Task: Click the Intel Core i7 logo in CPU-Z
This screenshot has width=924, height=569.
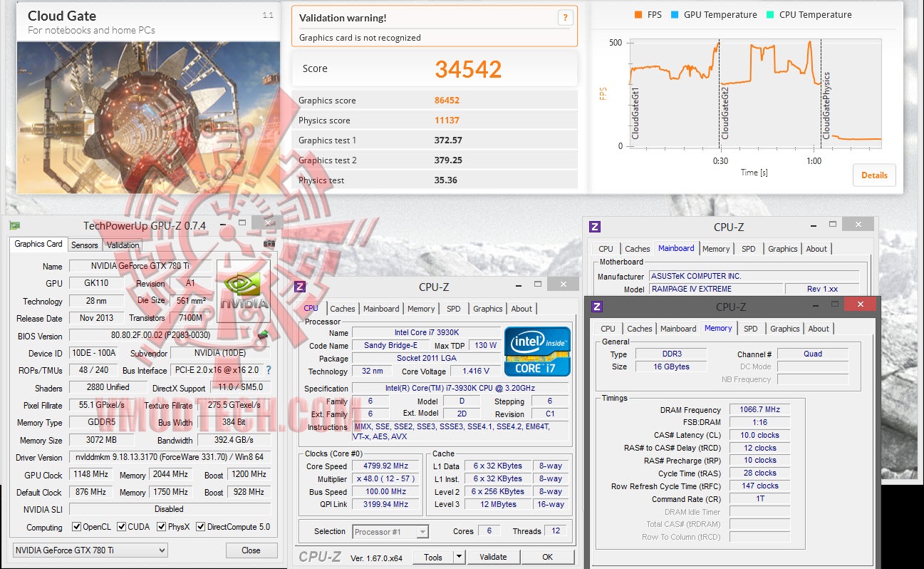Action: (538, 351)
